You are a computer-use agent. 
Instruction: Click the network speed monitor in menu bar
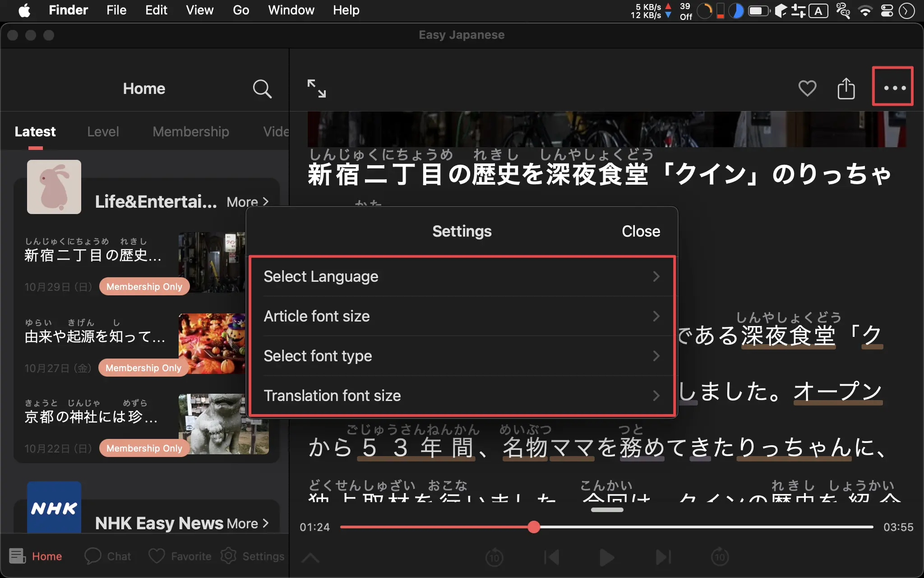pos(651,11)
